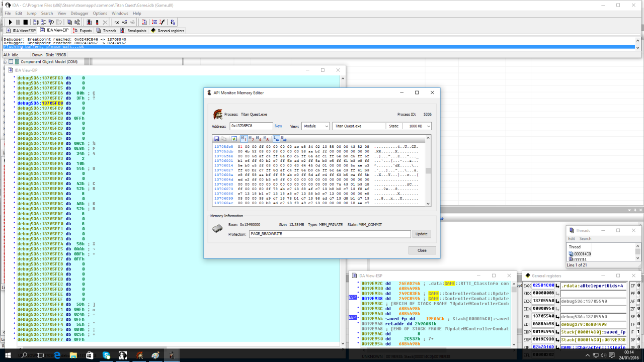Jump to the EDI register target arrow

(557, 324)
